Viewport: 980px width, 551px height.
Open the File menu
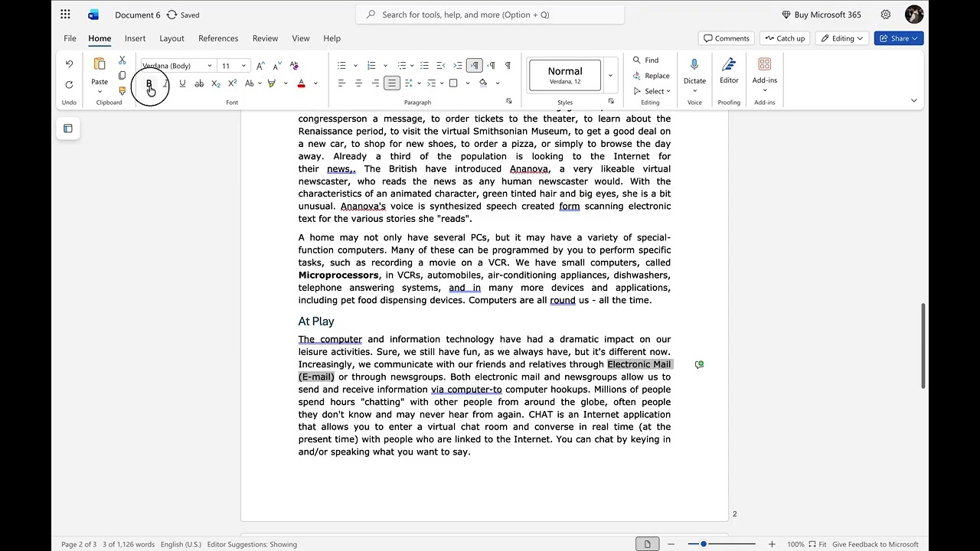tap(70, 38)
